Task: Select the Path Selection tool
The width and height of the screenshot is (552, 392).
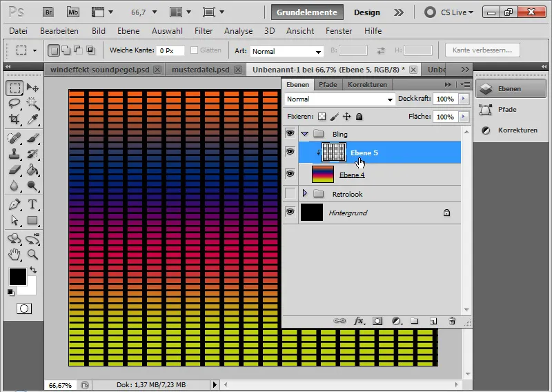Action: click(14, 220)
